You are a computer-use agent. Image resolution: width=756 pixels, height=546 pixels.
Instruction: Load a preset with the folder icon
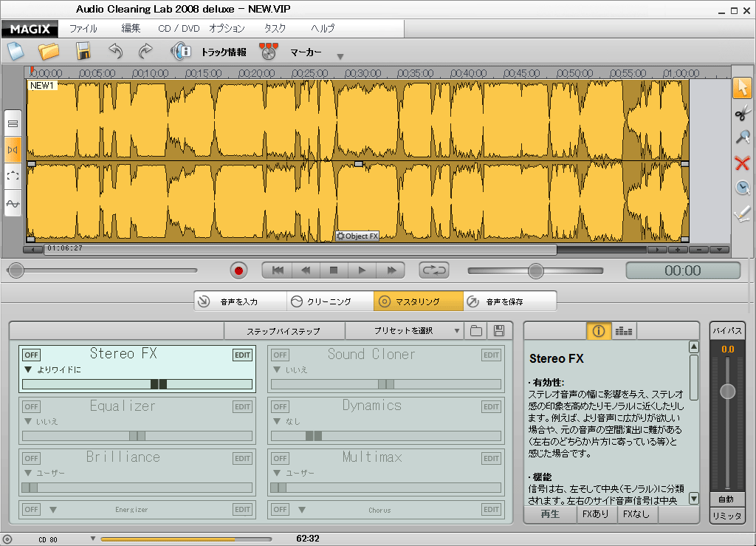pos(476,331)
